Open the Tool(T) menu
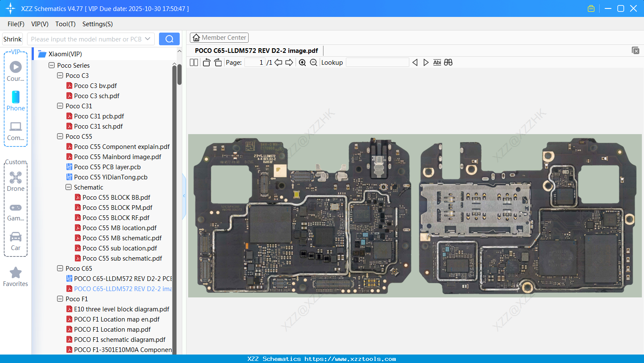The width and height of the screenshot is (644, 363). (x=65, y=24)
